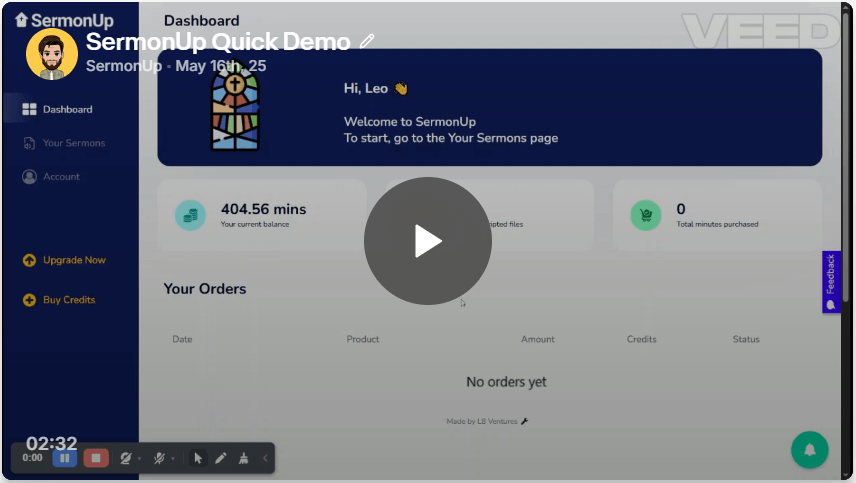Edit the video title with pencil icon
This screenshot has width=856, height=483.
(x=367, y=41)
